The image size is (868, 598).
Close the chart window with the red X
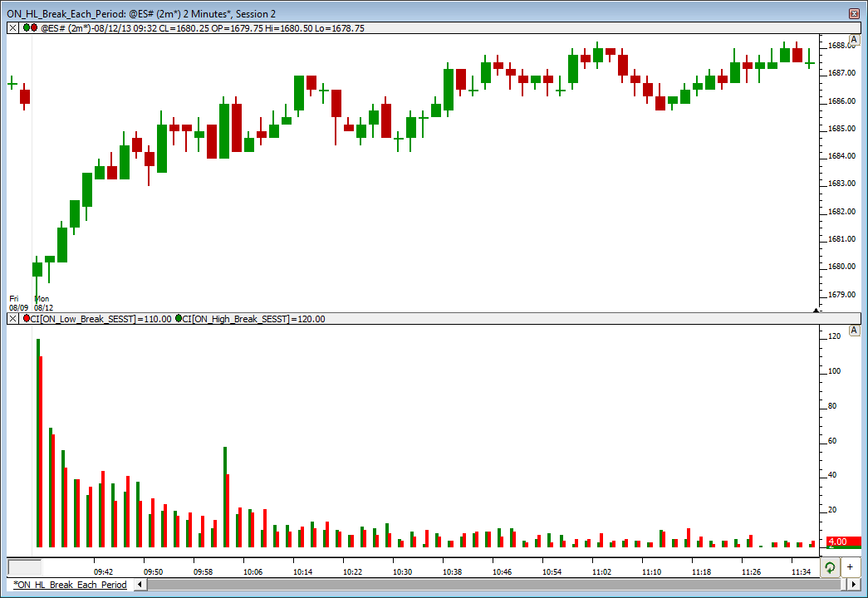pyautogui.click(x=854, y=13)
